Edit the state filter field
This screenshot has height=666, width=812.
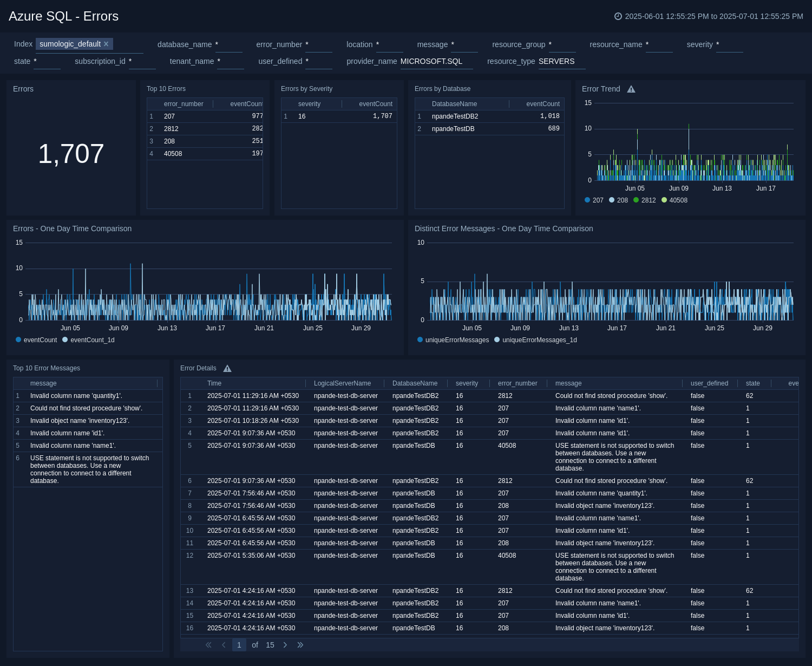click(x=47, y=62)
